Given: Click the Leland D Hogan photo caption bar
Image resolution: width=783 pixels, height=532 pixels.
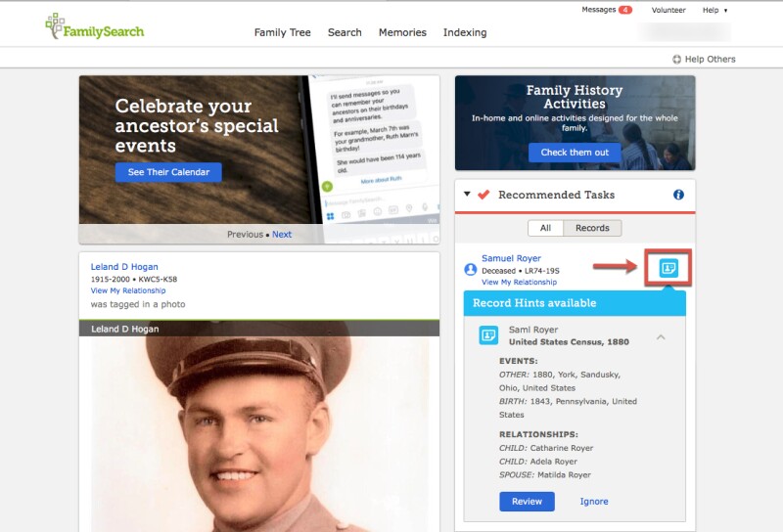Looking at the screenshot, I should (259, 329).
